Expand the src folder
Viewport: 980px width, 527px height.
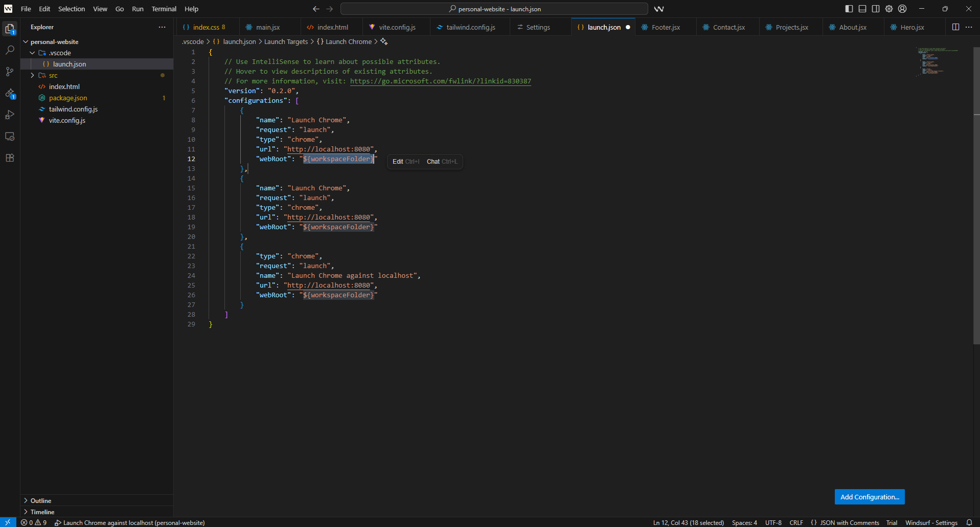tap(32, 75)
